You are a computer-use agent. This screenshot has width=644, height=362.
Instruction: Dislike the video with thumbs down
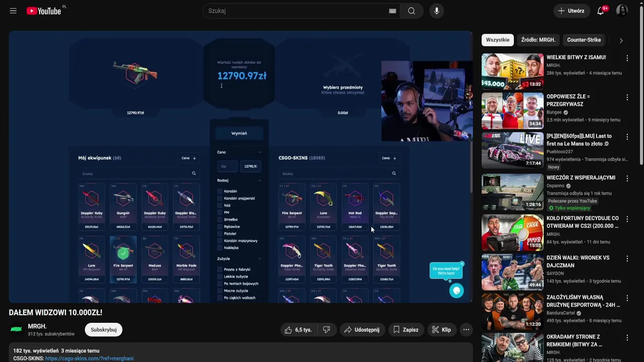(327, 330)
